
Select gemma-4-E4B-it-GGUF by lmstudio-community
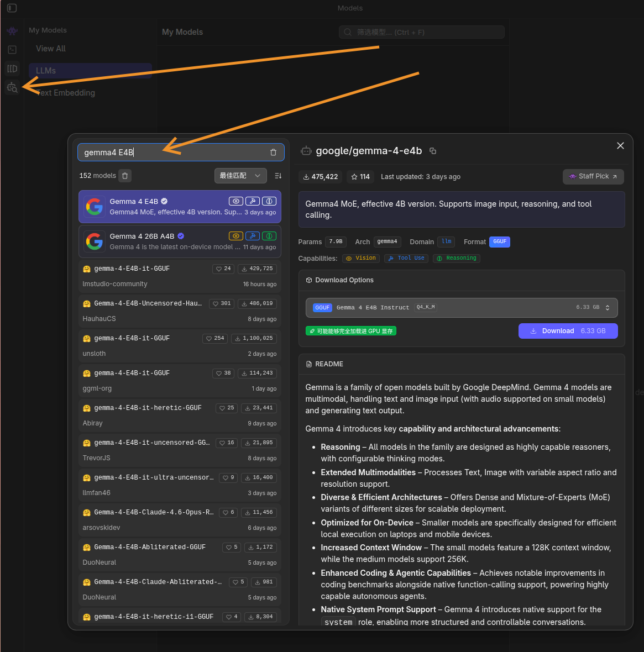pos(180,276)
